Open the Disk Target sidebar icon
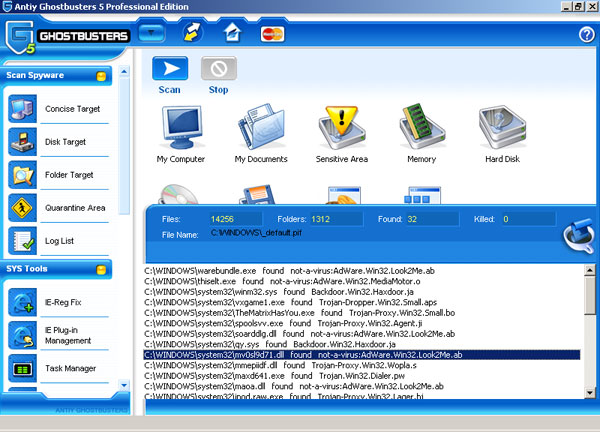 coord(23,142)
